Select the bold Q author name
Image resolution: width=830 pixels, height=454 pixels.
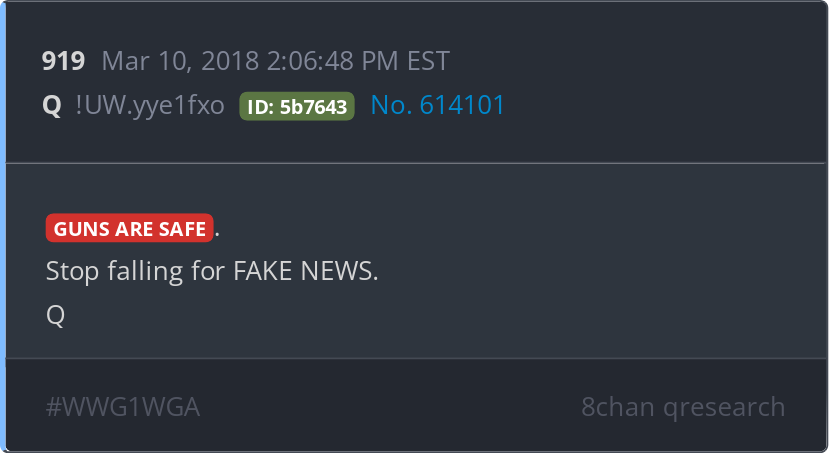tap(52, 105)
